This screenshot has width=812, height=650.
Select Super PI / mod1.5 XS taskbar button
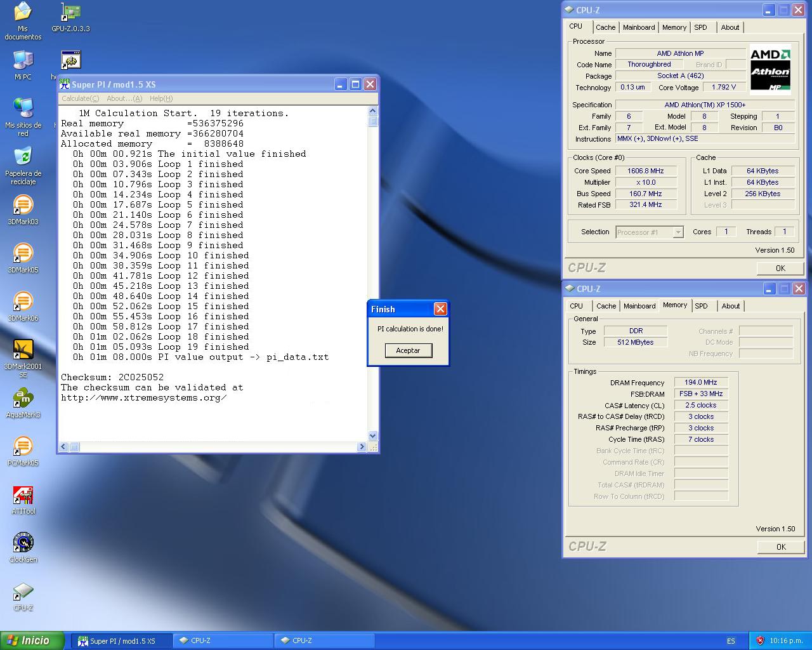click(121, 641)
